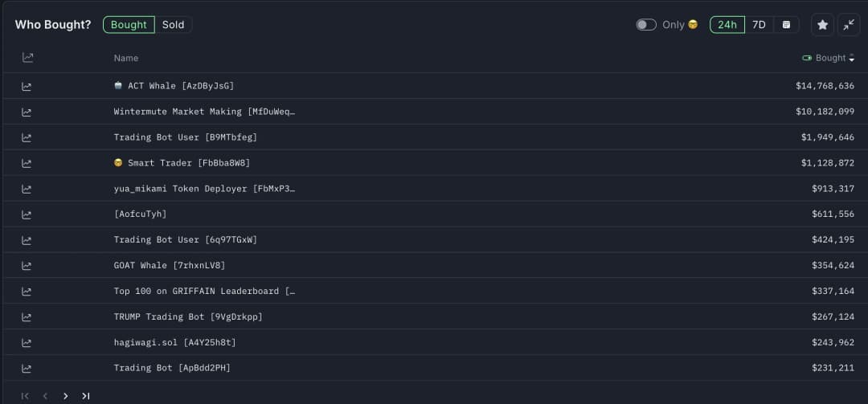Select the 24h time range
This screenshot has width=868, height=404.
[x=727, y=25]
